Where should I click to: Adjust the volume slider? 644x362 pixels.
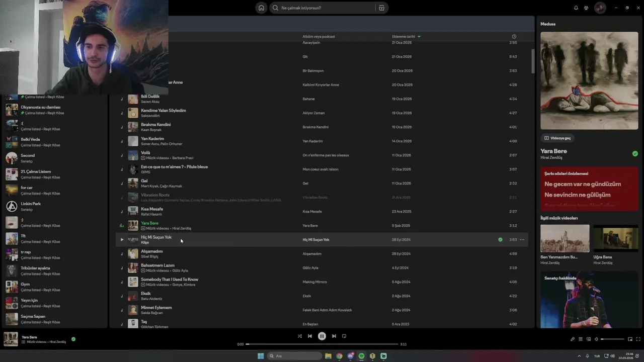(612, 339)
